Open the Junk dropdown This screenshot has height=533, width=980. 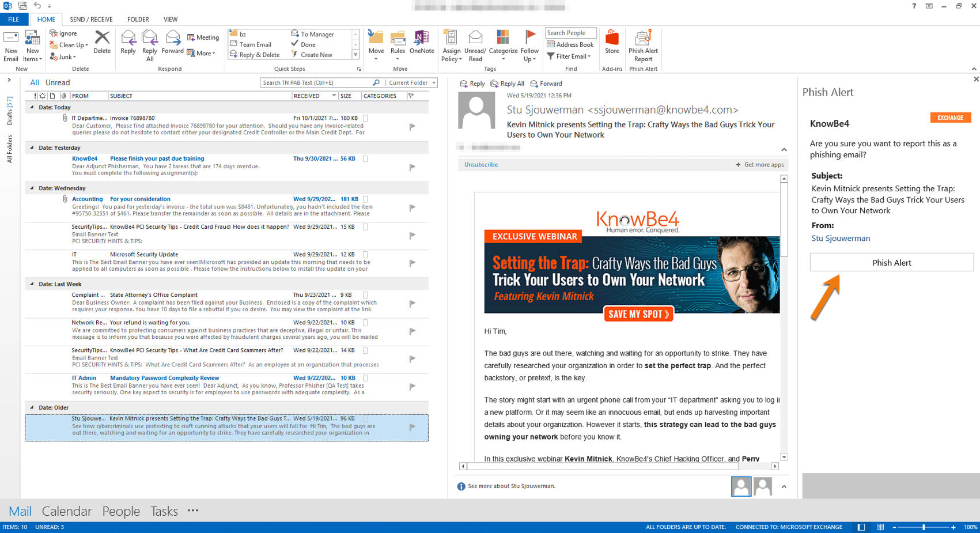point(63,56)
